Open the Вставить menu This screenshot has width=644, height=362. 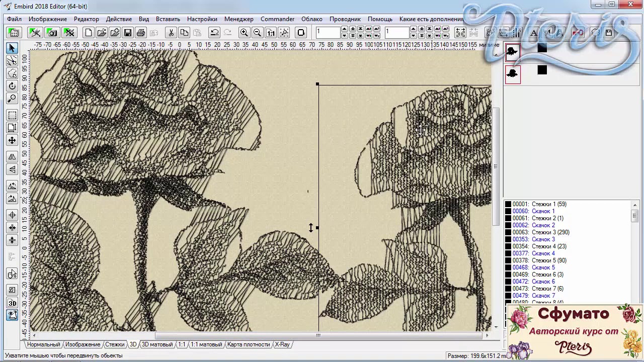(168, 19)
